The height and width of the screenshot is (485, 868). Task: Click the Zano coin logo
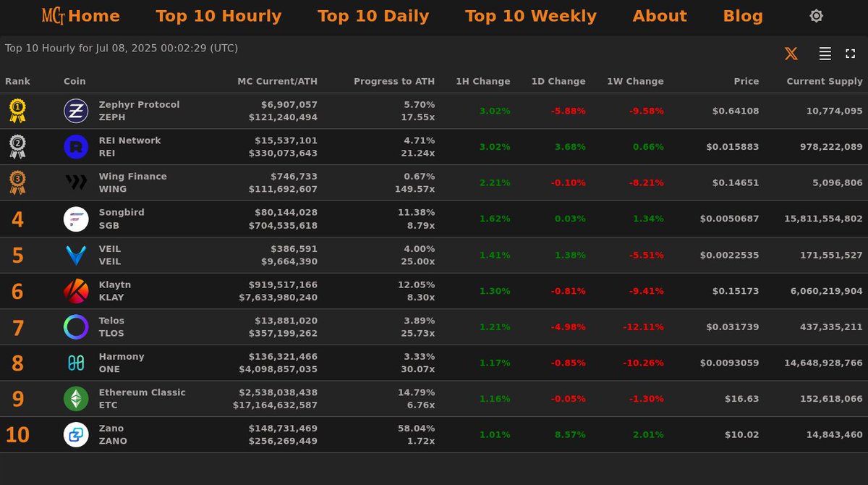[x=76, y=435]
